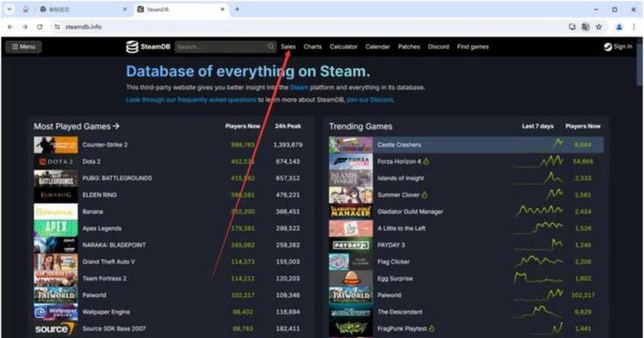This screenshot has height=338, width=644.
Task: Open the SteamDB Menu button
Action: tap(23, 47)
